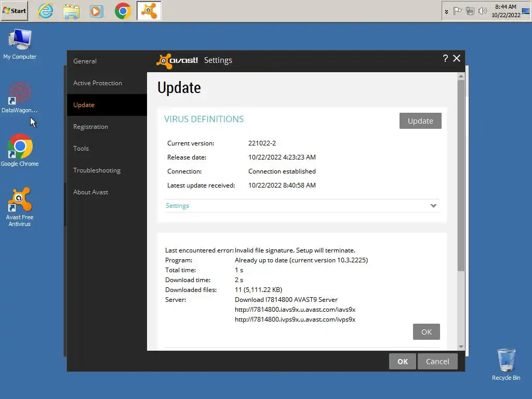The image size is (532, 399).
Task: Click scrollbar down arrow in settings pane
Action: (x=461, y=347)
